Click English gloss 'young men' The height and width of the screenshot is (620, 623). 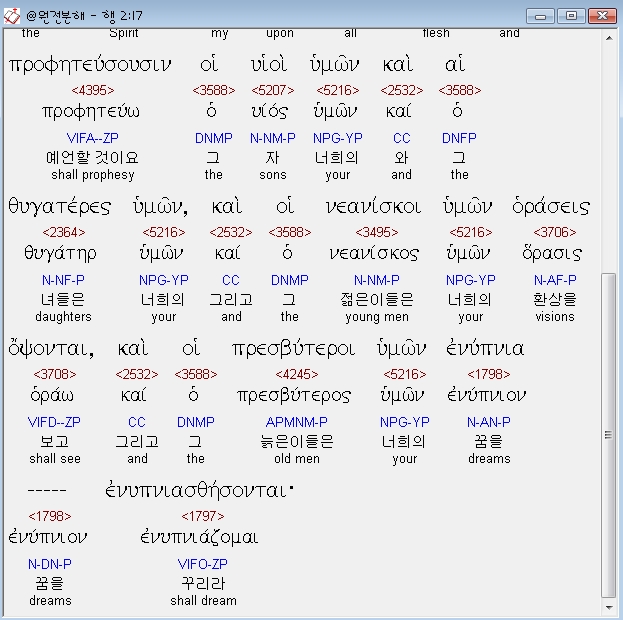[377, 317]
